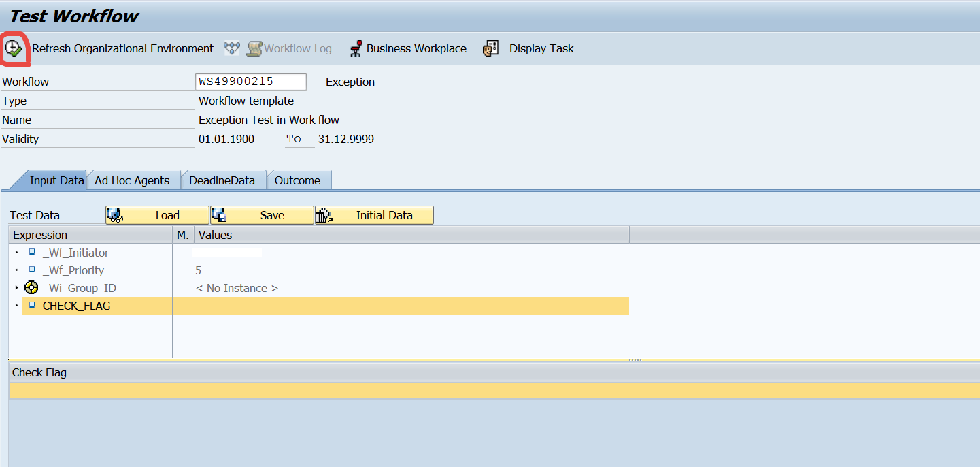Image resolution: width=980 pixels, height=467 pixels.
Task: Open the Outcome tab
Action: [297, 180]
